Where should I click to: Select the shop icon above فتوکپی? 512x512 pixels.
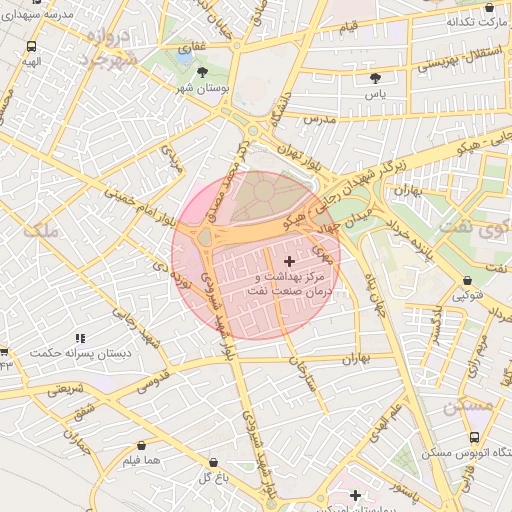pos(467,281)
